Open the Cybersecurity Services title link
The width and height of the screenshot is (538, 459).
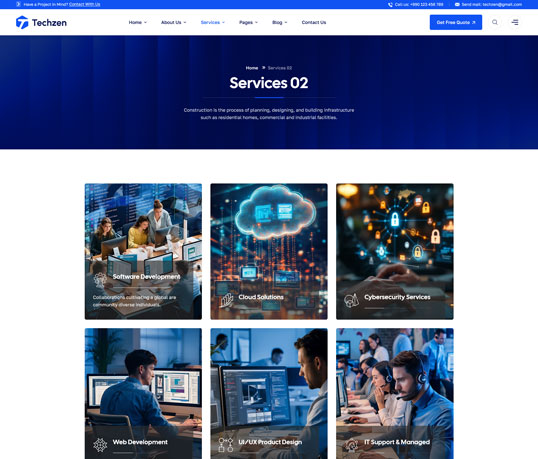[x=397, y=297]
